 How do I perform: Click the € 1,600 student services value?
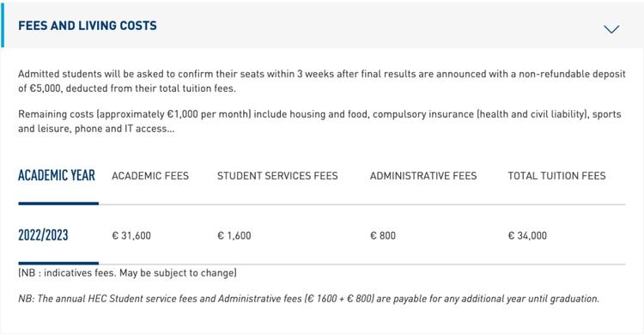click(x=234, y=235)
